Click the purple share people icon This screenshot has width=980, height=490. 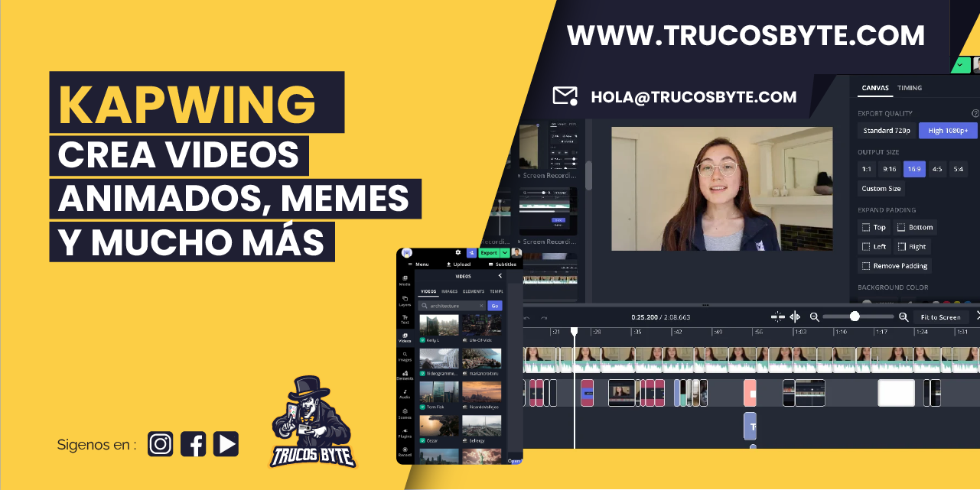point(471,252)
